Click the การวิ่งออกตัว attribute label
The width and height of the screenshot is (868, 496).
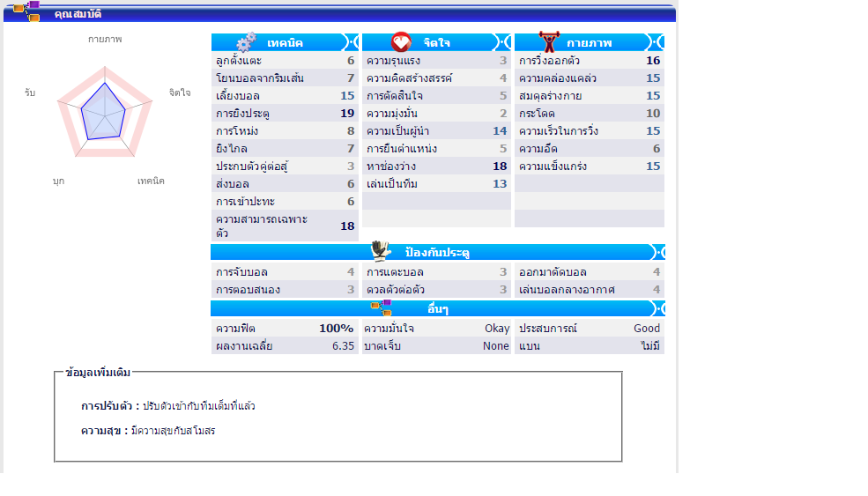549,60
